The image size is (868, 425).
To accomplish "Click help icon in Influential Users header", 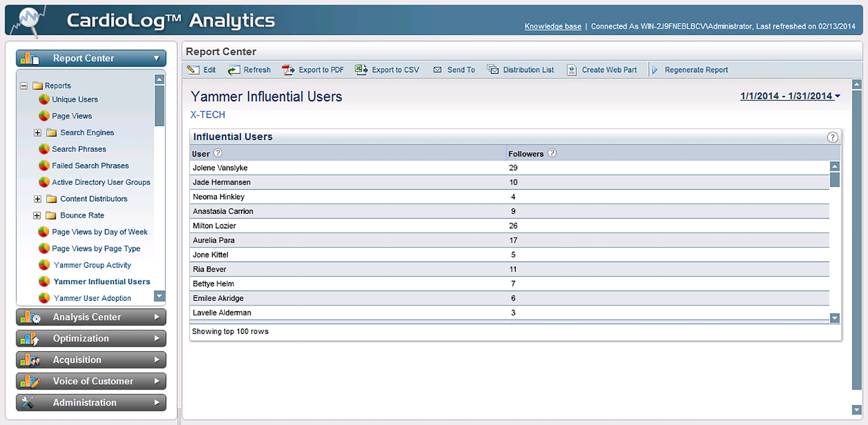I will (832, 137).
